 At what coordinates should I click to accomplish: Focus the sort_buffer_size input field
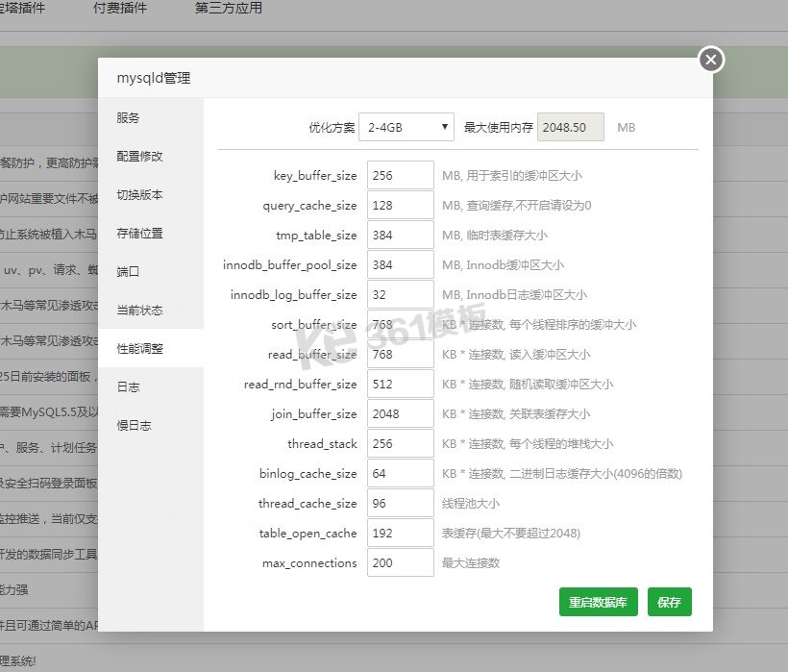point(401,324)
